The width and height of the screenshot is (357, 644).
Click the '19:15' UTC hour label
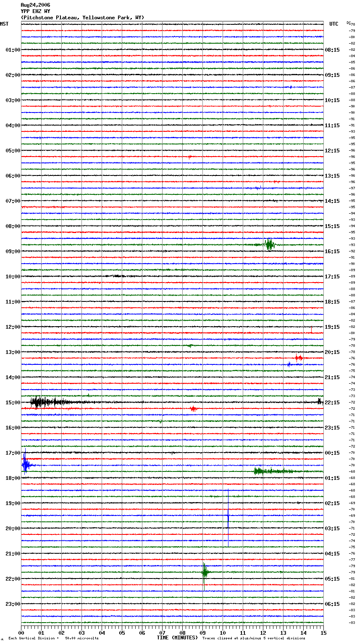pos(332,327)
